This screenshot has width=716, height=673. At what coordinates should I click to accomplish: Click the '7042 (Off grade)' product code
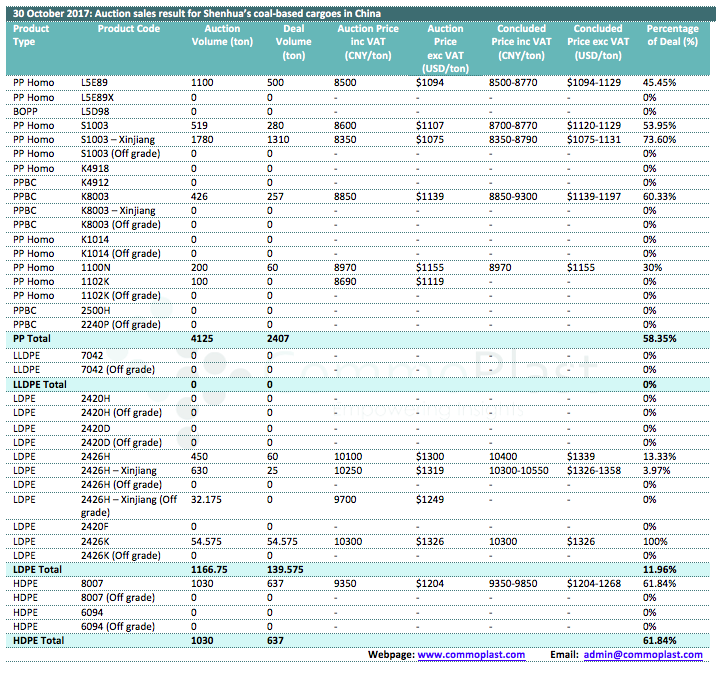point(118,369)
